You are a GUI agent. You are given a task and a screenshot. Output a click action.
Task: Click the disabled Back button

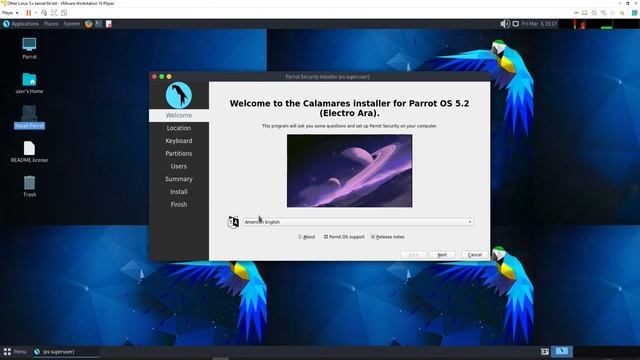pos(413,255)
